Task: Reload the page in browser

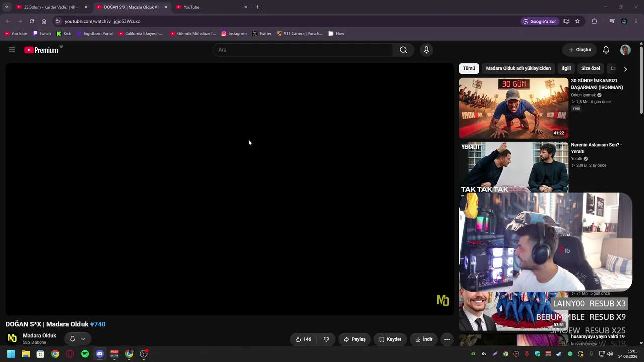Action: coord(32,21)
